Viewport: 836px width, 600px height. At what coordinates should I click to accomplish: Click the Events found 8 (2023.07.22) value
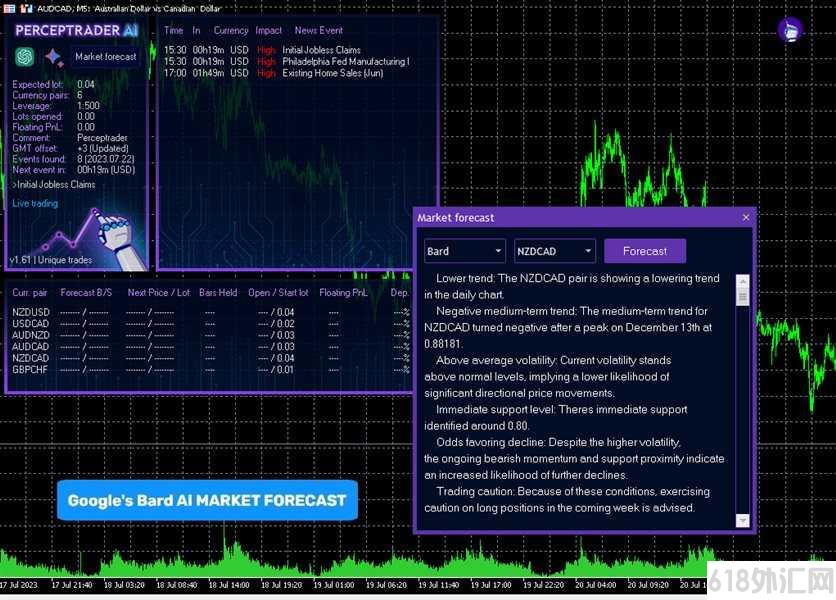point(106,159)
